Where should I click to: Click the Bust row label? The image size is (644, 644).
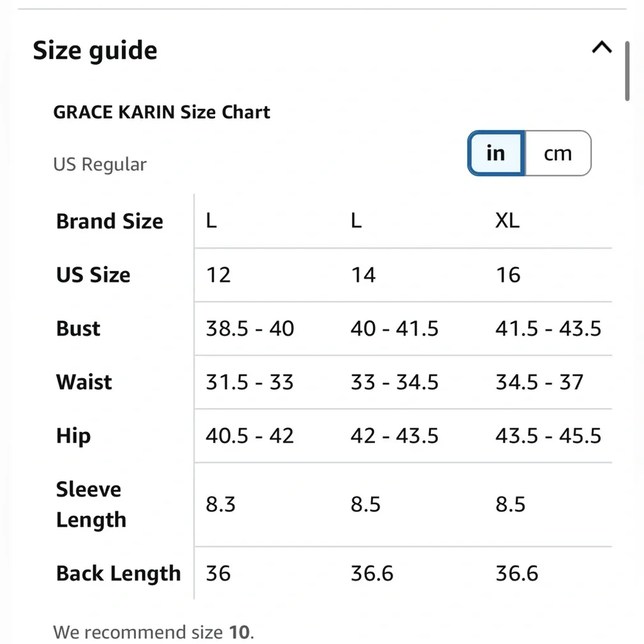[x=79, y=328]
